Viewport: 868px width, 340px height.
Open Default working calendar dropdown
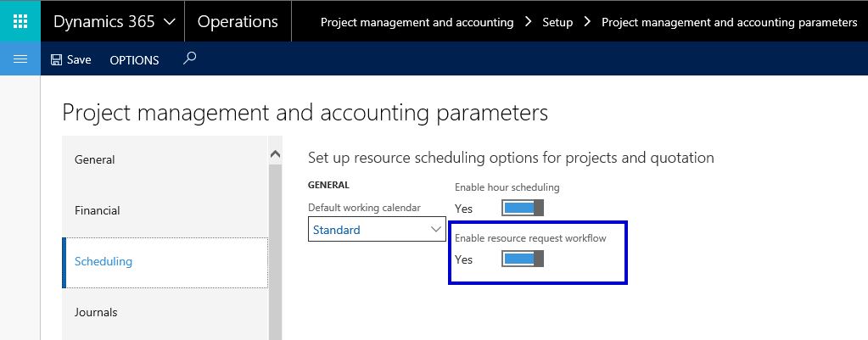click(x=436, y=230)
